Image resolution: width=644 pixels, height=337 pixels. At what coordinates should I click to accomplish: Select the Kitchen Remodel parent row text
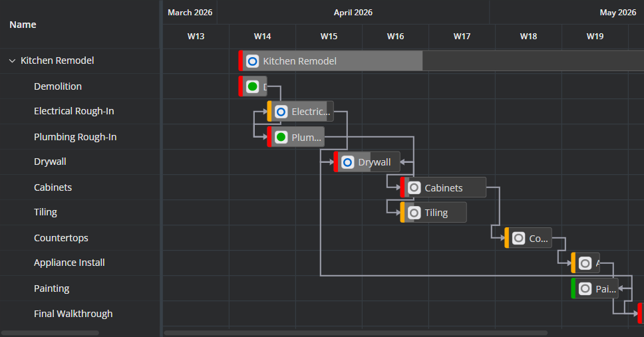pyautogui.click(x=57, y=60)
